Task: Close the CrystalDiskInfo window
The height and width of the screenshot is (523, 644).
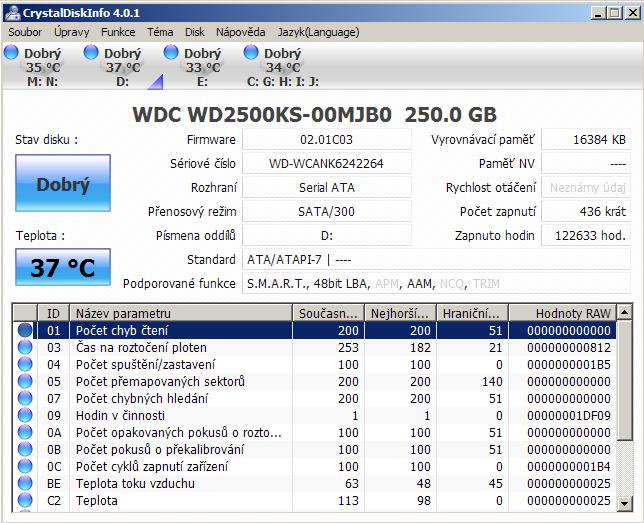Action: 632,13
